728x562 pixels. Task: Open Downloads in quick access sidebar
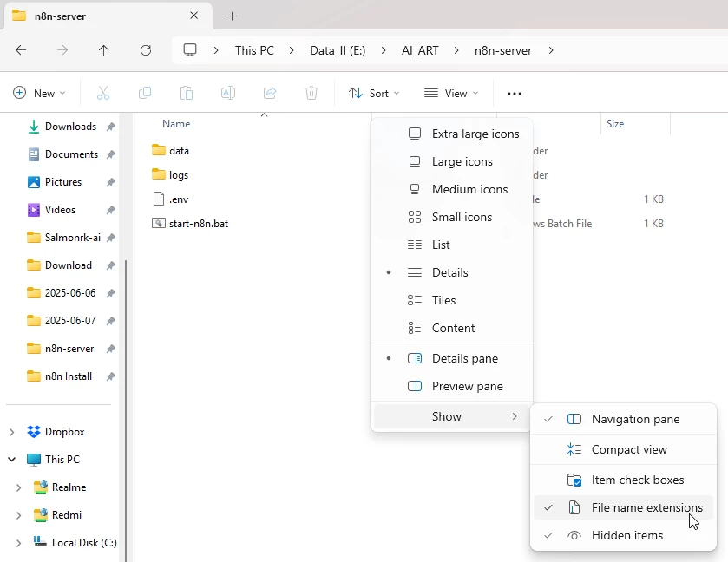click(70, 127)
